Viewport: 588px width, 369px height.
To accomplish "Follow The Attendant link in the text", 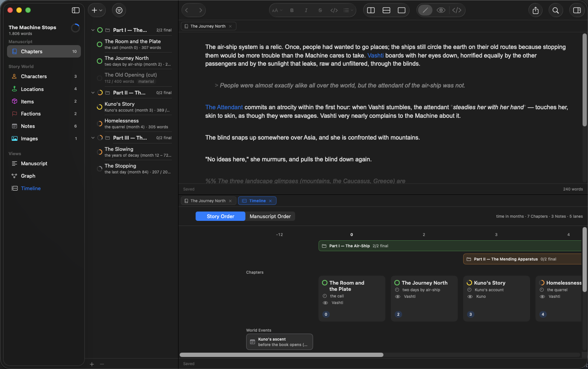I will coord(224,107).
